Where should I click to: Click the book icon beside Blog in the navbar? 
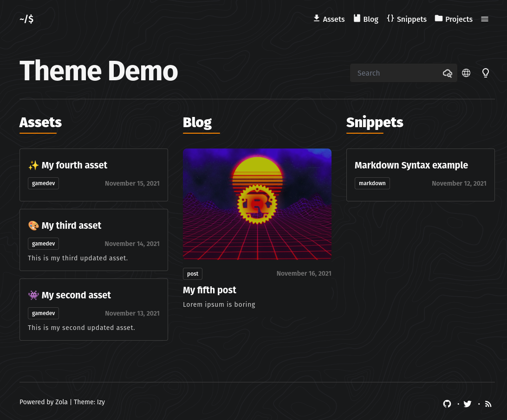point(357,19)
